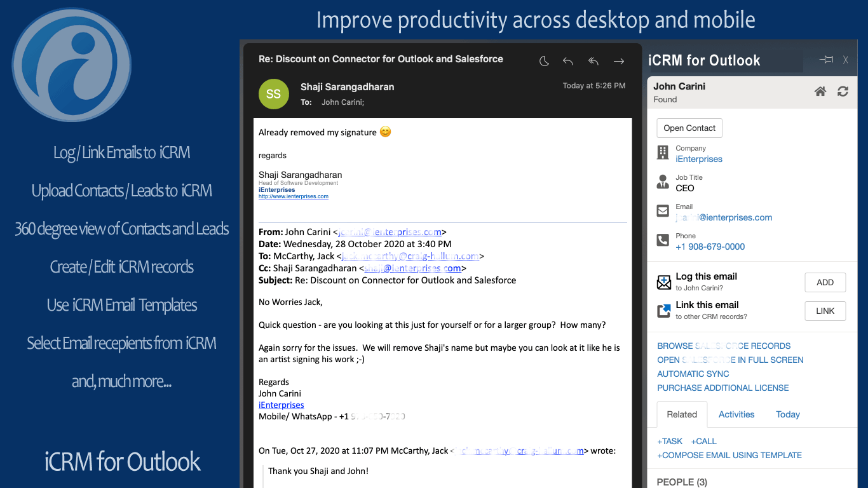Click the recipient John Carini in To field
The width and height of the screenshot is (868, 488).
(342, 102)
